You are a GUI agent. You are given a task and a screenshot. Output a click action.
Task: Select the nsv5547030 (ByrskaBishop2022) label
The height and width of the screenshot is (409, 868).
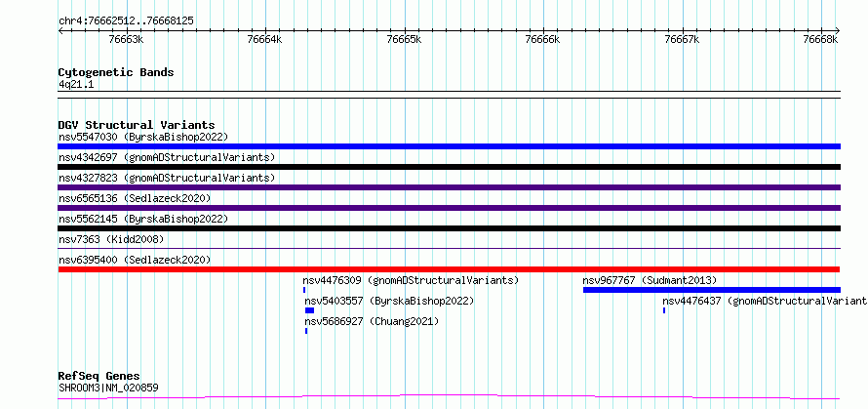pos(143,137)
